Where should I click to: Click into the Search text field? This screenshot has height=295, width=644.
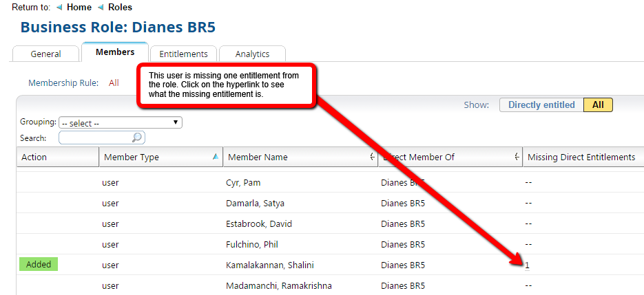(96, 138)
